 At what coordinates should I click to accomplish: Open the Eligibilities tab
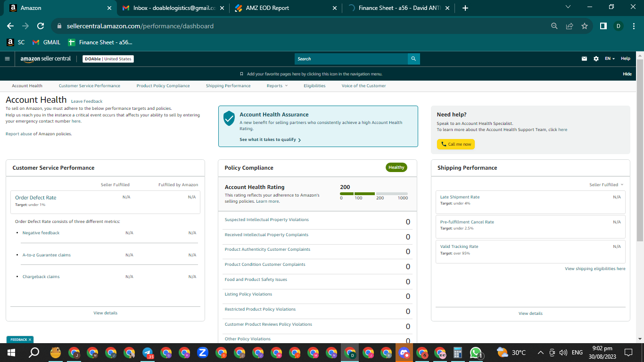314,86
